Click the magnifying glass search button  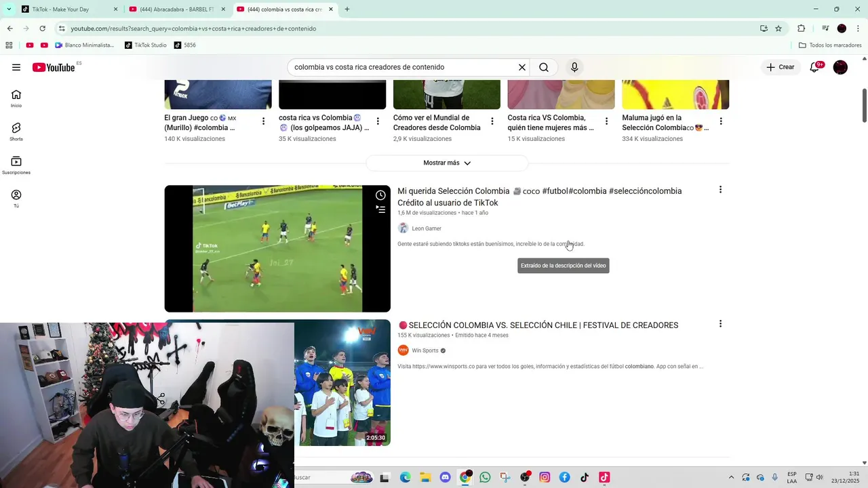point(544,67)
